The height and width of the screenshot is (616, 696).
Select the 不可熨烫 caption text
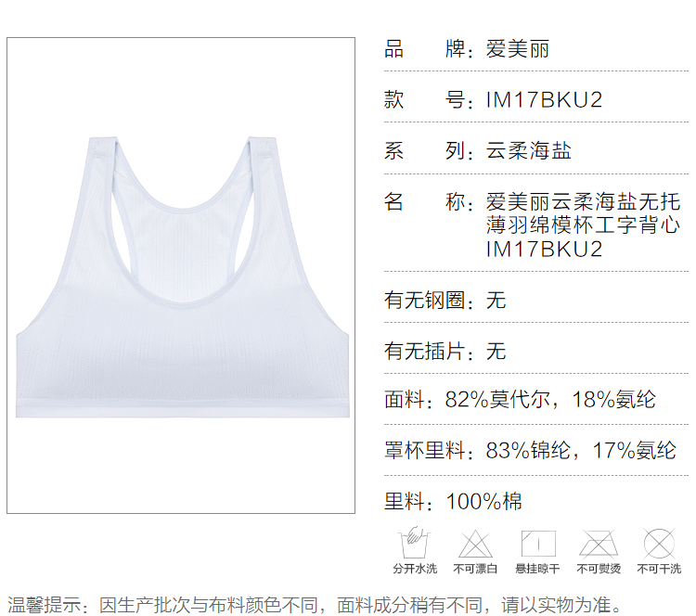(x=598, y=569)
